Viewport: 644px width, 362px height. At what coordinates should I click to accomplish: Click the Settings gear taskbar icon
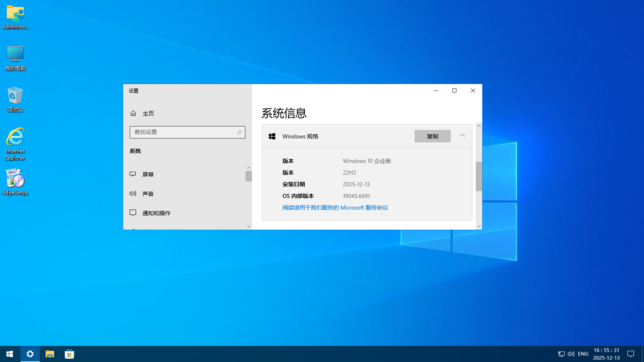[30, 354]
